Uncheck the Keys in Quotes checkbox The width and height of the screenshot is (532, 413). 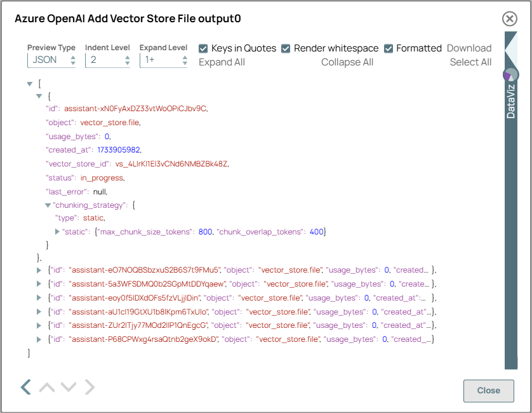202,48
